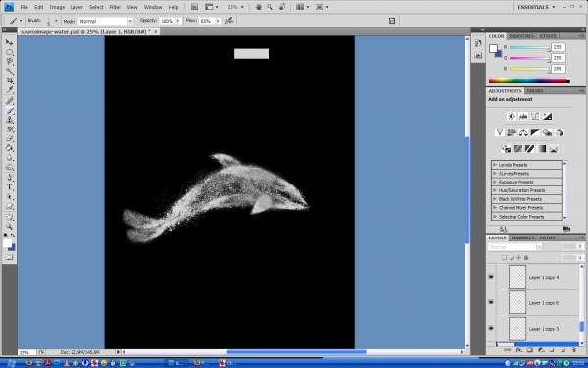This screenshot has width=588, height=368.
Task: Add a Gradient Map adjustment
Action: click(x=542, y=149)
